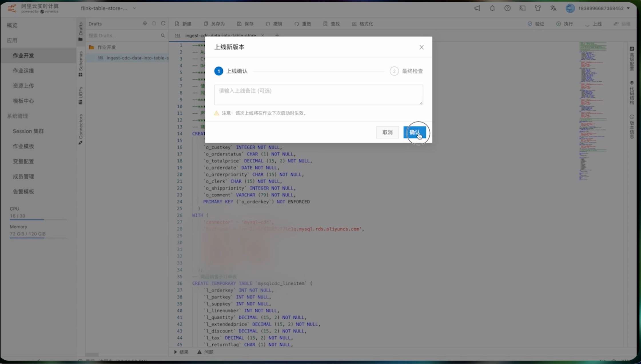
Task: Click the Drafts search magnifier icon
Action: (163, 35)
